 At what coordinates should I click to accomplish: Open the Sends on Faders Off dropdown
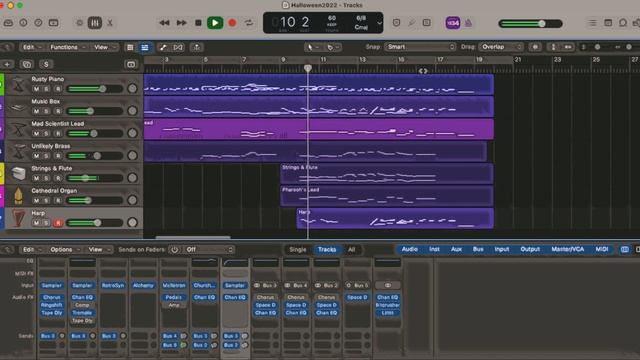(209, 249)
